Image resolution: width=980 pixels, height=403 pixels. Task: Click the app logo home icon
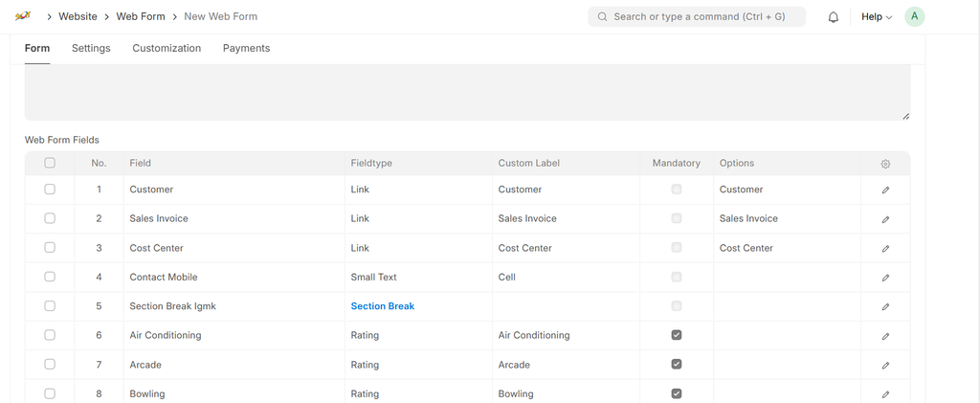coord(23,16)
